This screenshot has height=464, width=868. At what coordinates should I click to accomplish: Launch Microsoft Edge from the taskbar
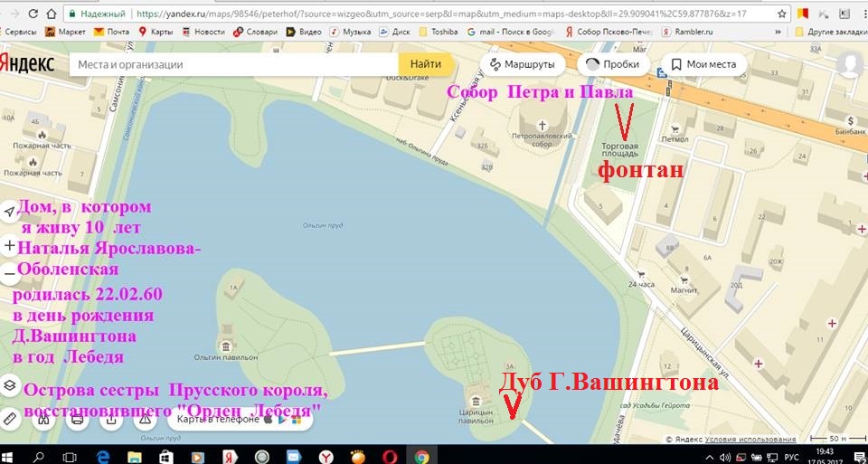point(103,457)
